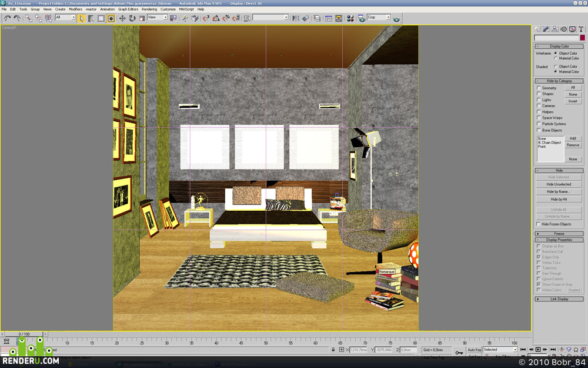This screenshot has width=588, height=368.
Task: Select Wireframe Object Color radio button
Action: 556,54
